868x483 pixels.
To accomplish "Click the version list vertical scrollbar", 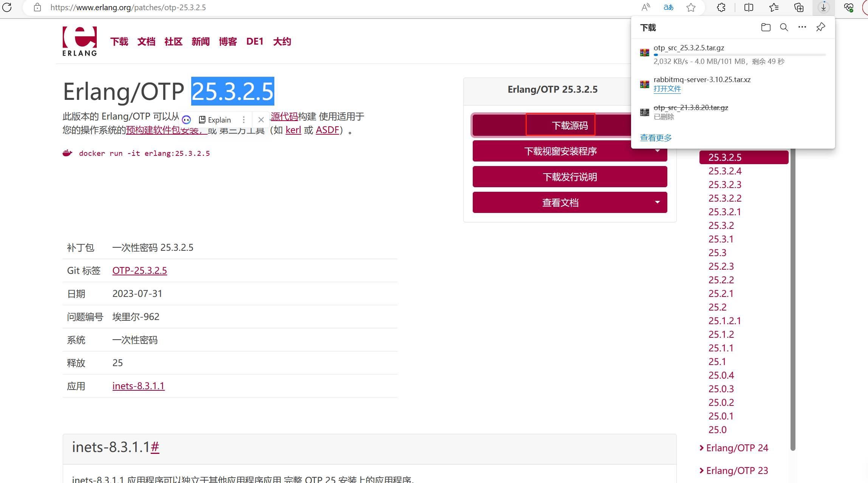I will 793,299.
